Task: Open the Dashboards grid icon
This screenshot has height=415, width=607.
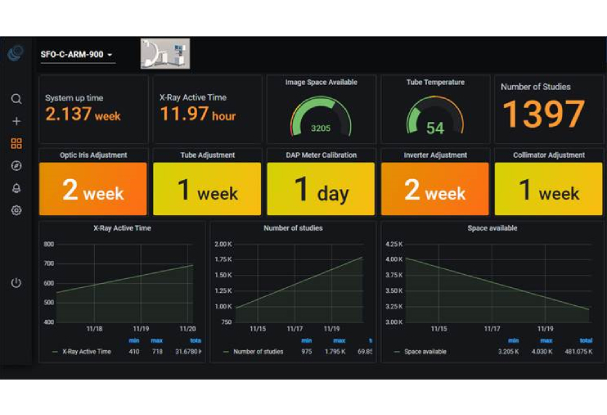Action: point(16,143)
